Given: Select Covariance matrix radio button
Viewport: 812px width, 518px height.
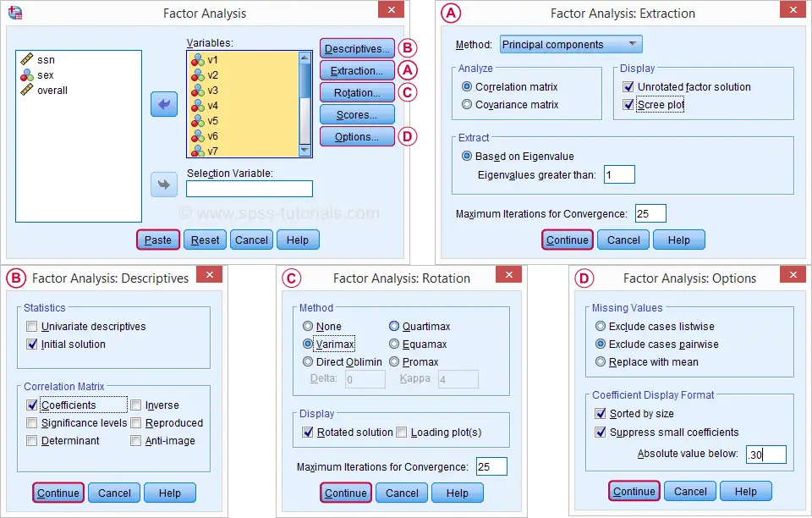Looking at the screenshot, I should [x=467, y=105].
